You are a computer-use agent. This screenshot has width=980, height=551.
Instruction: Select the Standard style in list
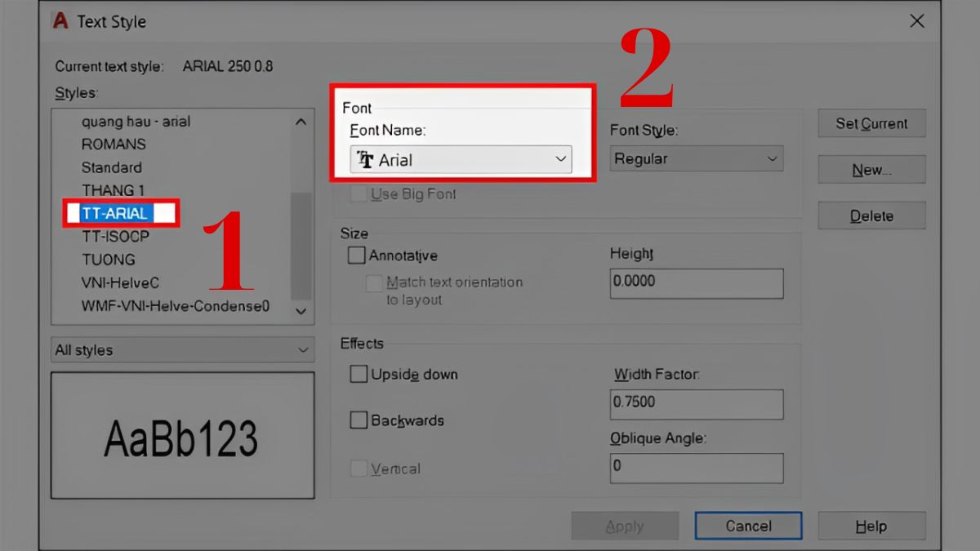111,167
